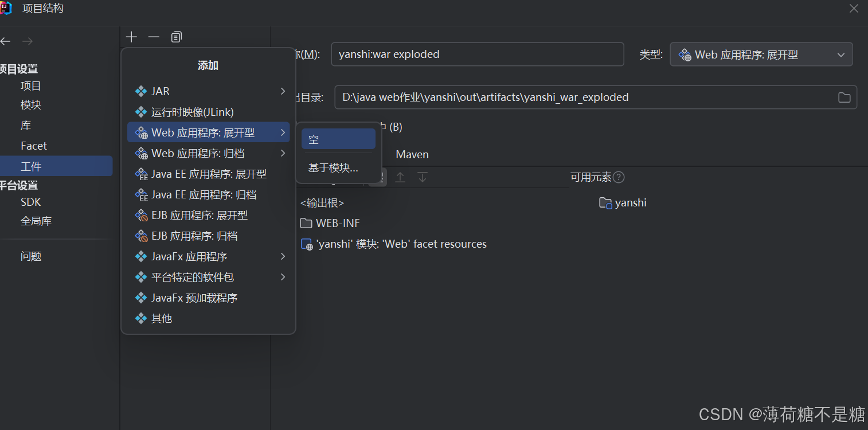Click the move up arrow icon

(400, 177)
